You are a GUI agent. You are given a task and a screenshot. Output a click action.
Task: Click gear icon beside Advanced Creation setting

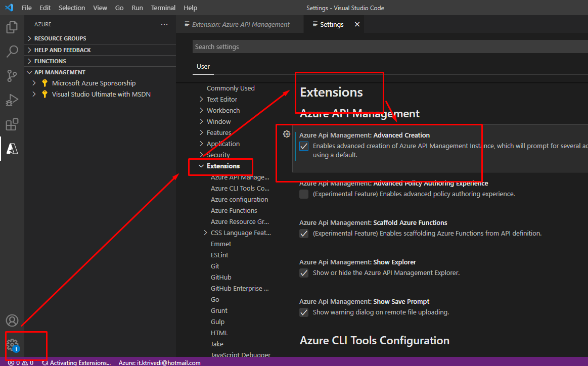(x=287, y=134)
